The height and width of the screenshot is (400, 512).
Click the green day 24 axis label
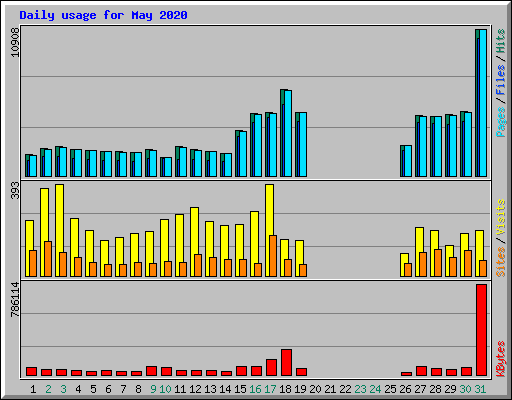click(375, 389)
